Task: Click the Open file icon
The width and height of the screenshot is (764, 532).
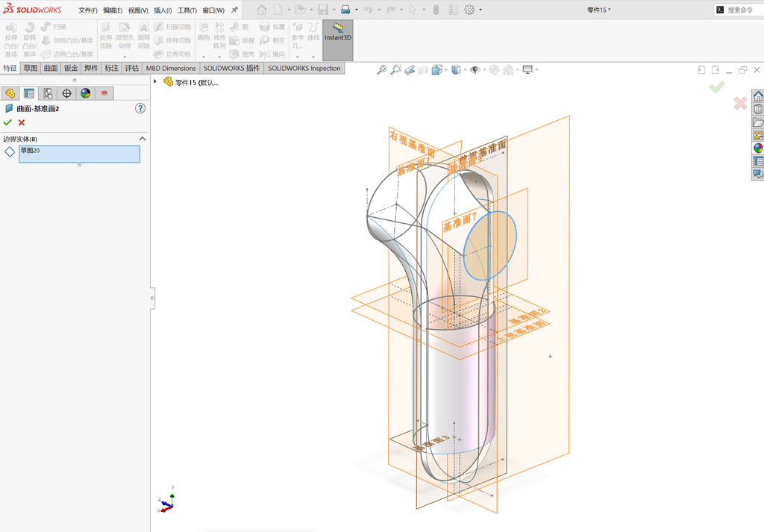Action: click(300, 10)
